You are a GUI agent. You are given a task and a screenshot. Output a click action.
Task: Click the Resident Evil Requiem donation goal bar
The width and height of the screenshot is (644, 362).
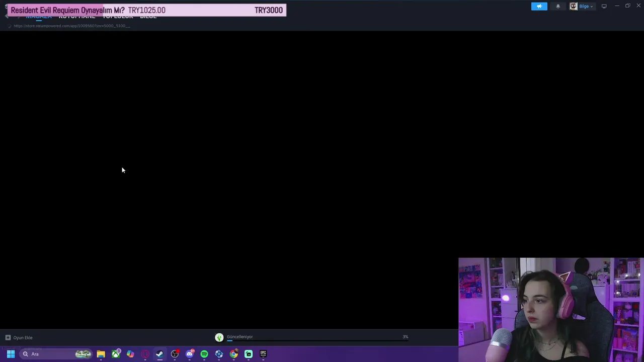(147, 10)
